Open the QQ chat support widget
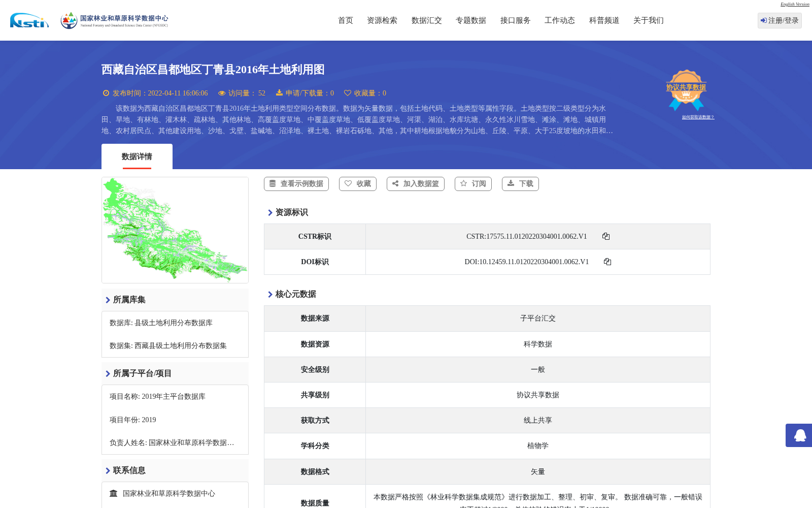Viewport: 812px width, 508px height. pos(799,435)
